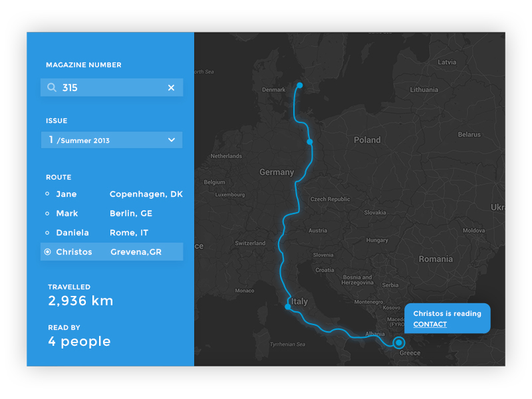
Task: Select Jane's route radio button
Action: point(47,194)
